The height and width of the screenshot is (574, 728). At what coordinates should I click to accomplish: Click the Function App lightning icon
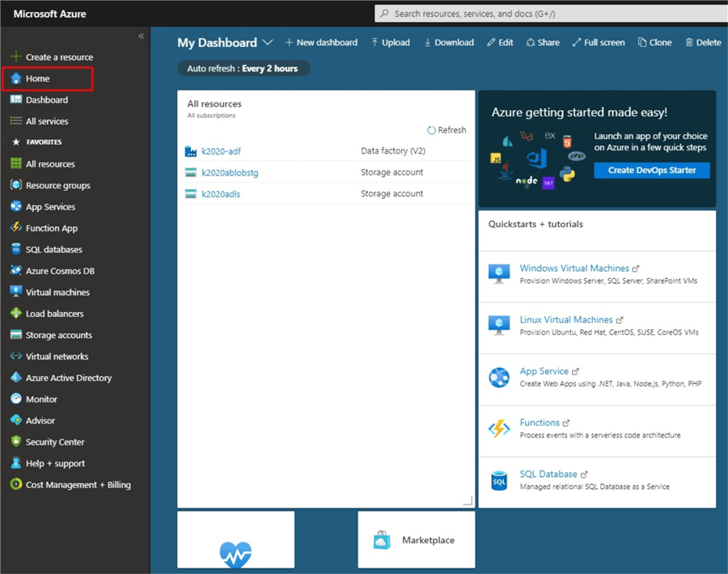(x=16, y=227)
